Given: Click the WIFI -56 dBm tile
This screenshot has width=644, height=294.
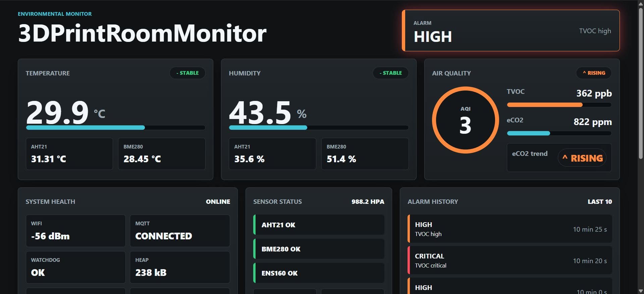Looking at the screenshot, I should (x=76, y=231).
